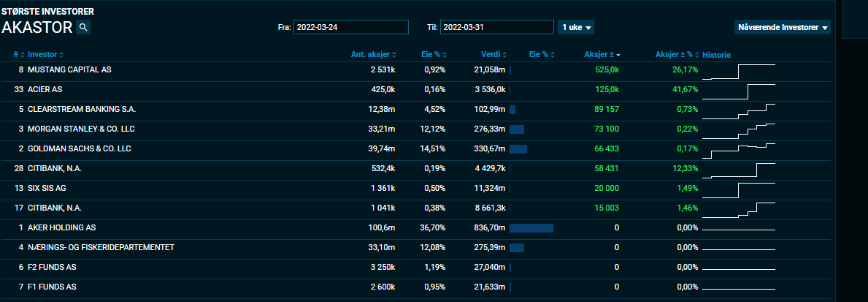Click the history sparkline for SIX SIS AG

pyautogui.click(x=739, y=190)
